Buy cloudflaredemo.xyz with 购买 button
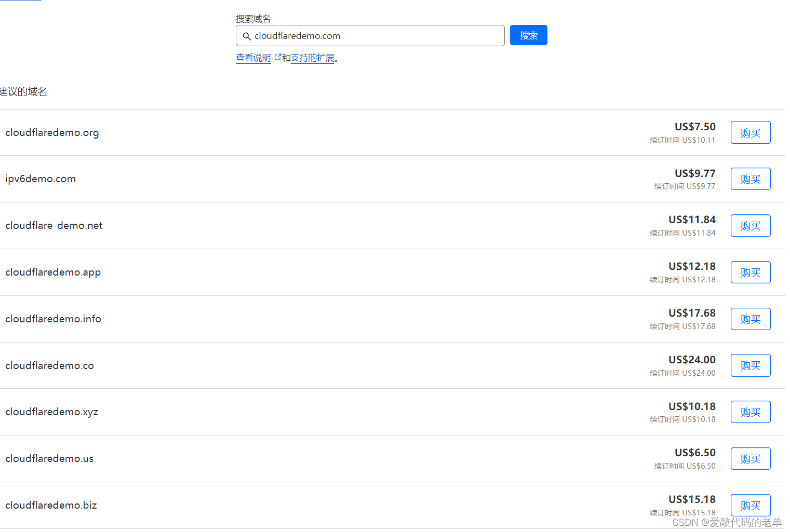The height and width of the screenshot is (532, 790). pyautogui.click(x=750, y=412)
